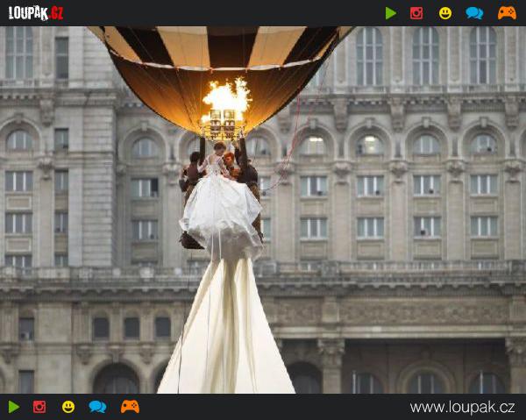Open the red Instagram icon in top bar
The width and height of the screenshot is (526, 420).
coord(416,13)
